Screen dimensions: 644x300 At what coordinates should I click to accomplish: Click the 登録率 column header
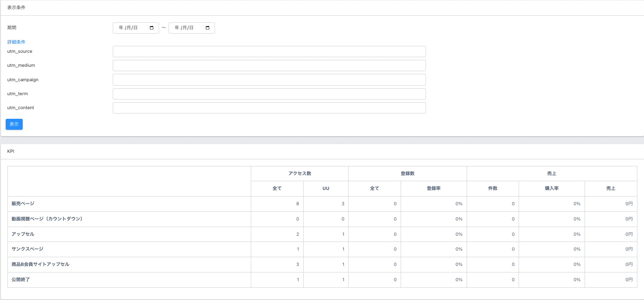433,189
